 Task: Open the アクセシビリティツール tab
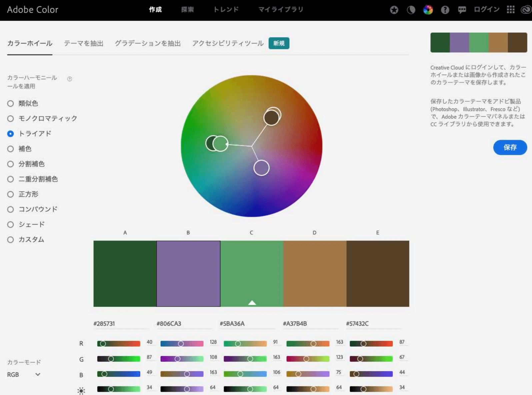coord(228,43)
